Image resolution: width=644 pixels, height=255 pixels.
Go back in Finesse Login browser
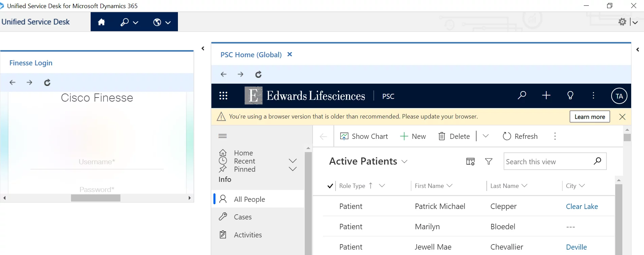click(x=13, y=82)
